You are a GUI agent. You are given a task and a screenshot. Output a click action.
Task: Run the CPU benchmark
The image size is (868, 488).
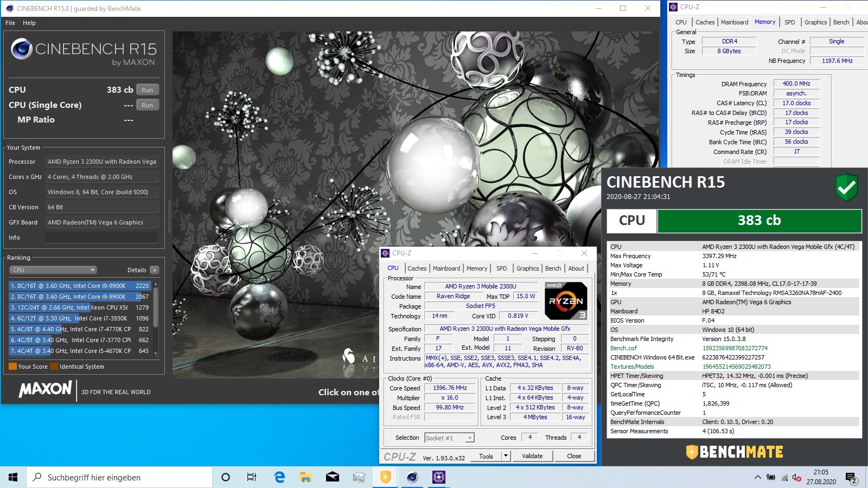tap(147, 90)
